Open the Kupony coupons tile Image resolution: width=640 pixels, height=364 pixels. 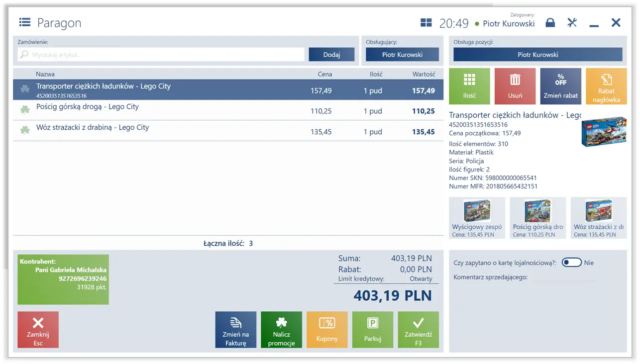click(x=327, y=330)
